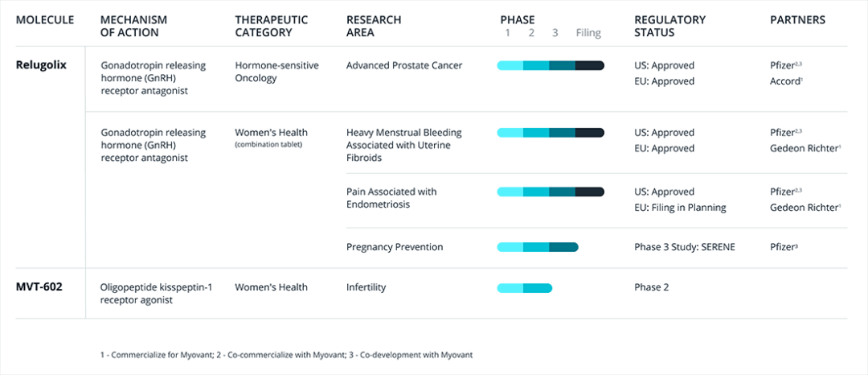Click the RESEARCH AREA column header
The width and height of the screenshot is (868, 375).
374,26
